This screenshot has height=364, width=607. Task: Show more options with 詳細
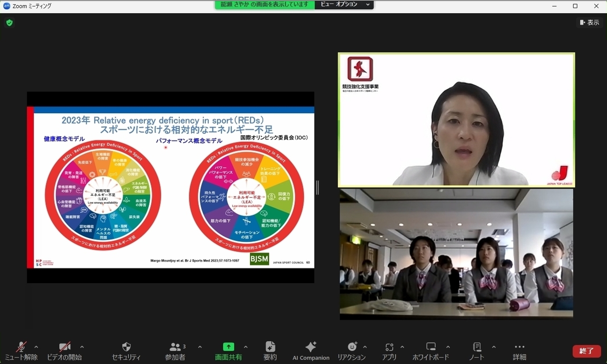(x=520, y=351)
